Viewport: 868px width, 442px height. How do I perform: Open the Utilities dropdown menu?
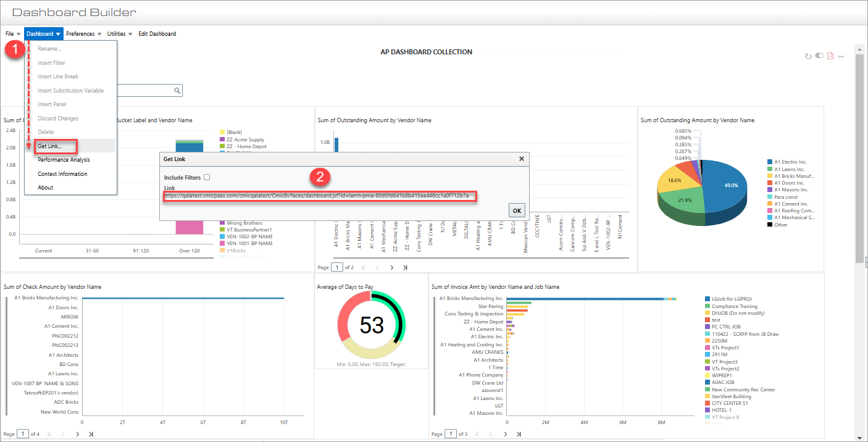116,33
